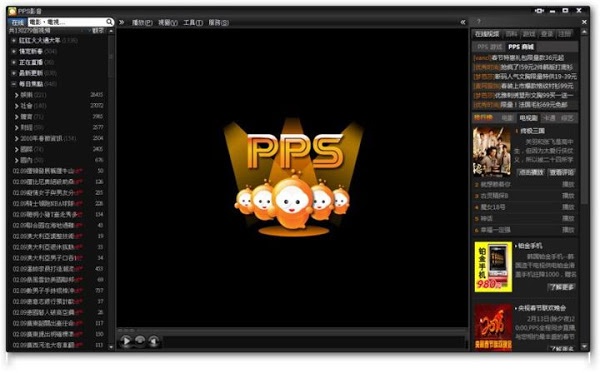This screenshot has width=600, height=373.
Task: Switch to the 注册 tab
Action: (564, 34)
